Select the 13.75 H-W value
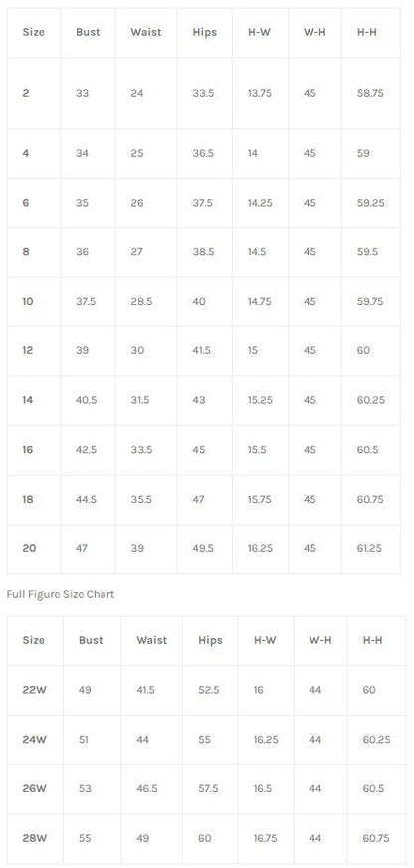414x868 pixels. coord(259,93)
